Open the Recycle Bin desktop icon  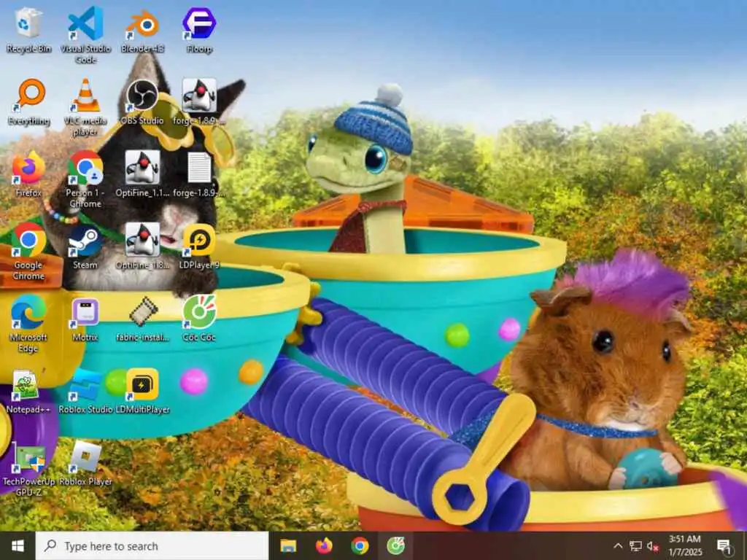[28, 29]
